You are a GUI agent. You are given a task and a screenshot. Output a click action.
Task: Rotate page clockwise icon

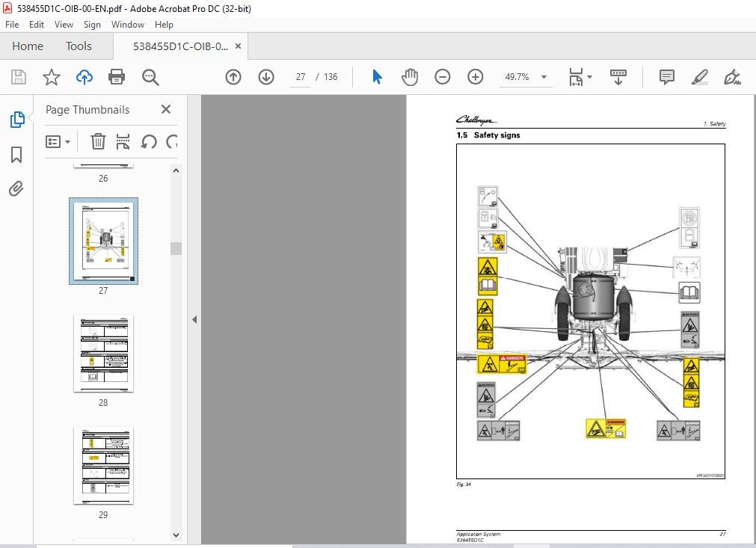(172, 142)
